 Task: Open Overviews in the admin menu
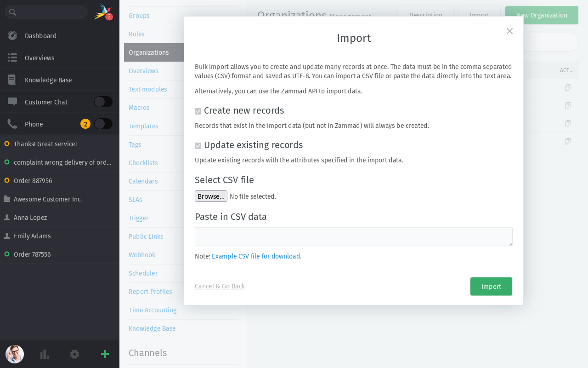(x=143, y=71)
